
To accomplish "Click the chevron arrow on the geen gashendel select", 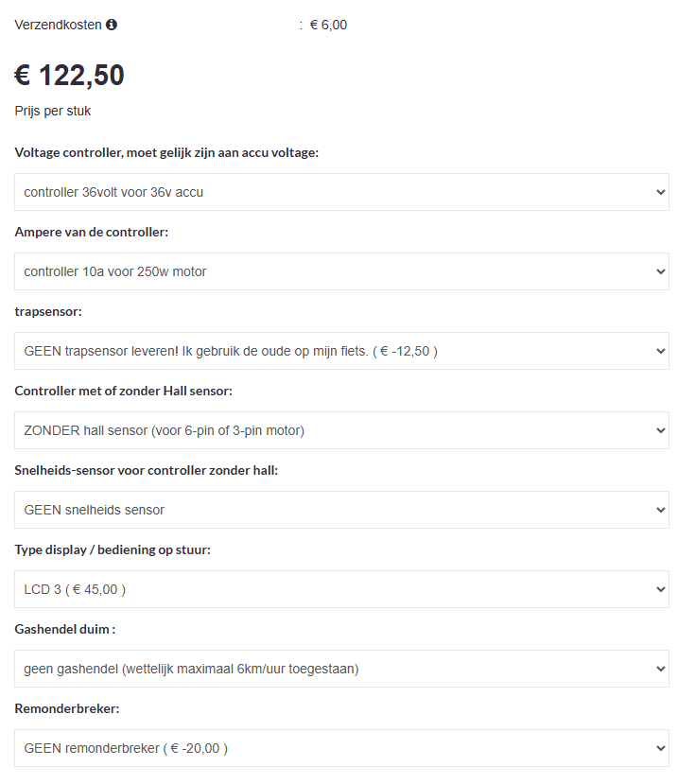I will 660,669.
